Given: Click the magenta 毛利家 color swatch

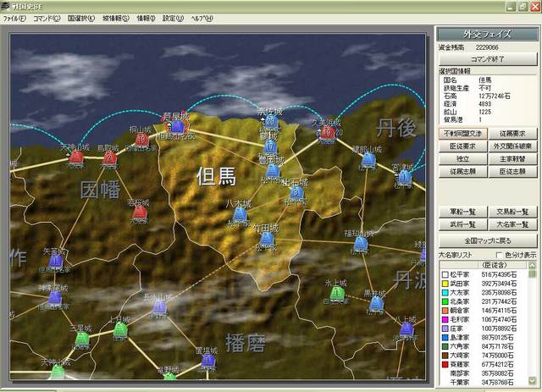Looking at the screenshot, I should click(445, 319).
